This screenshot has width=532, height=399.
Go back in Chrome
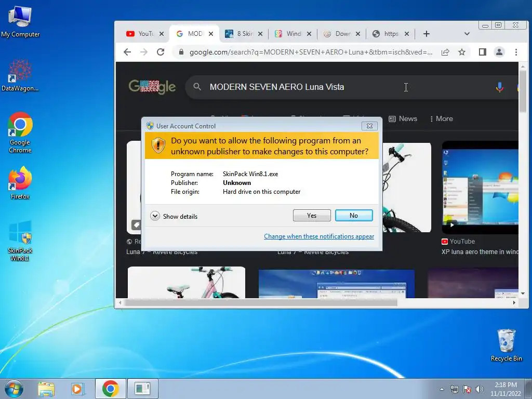coord(127,52)
